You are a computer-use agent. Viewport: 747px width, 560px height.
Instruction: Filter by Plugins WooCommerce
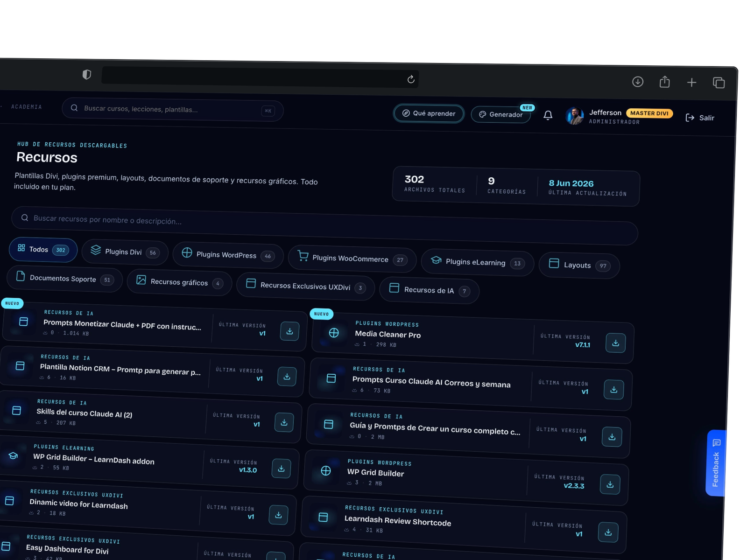click(352, 259)
